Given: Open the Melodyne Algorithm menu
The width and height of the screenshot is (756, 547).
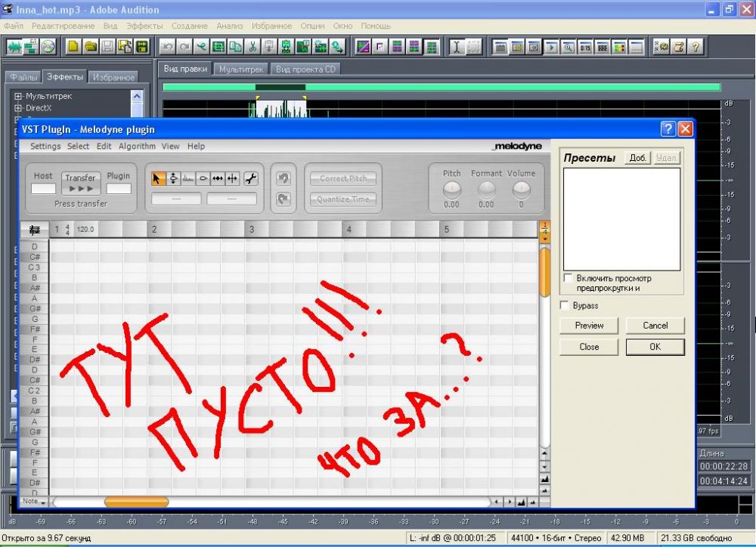Looking at the screenshot, I should pyautogui.click(x=137, y=146).
